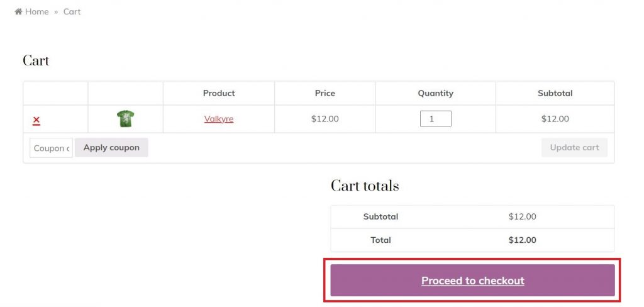Open the Home breadcrumb link
The image size is (644, 307).
pos(36,11)
